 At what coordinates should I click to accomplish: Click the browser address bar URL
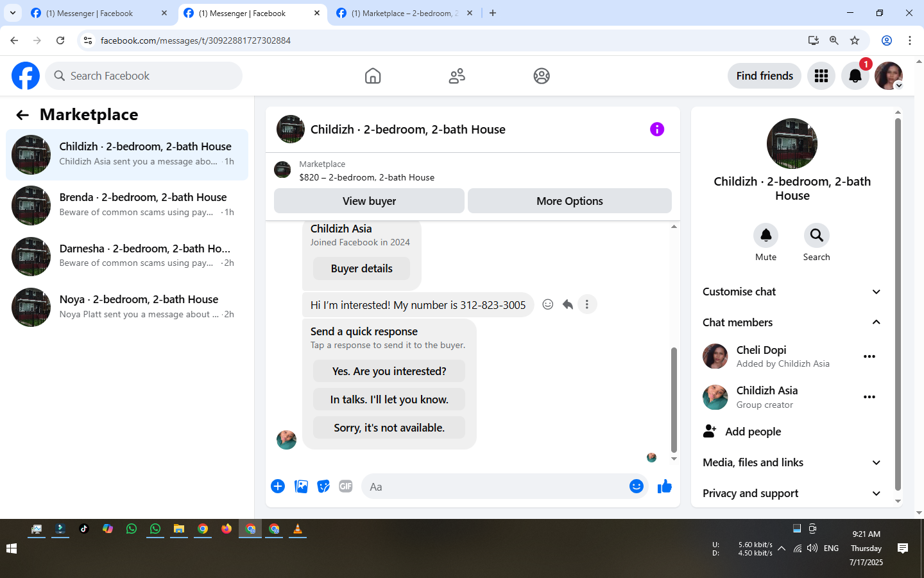(x=196, y=40)
